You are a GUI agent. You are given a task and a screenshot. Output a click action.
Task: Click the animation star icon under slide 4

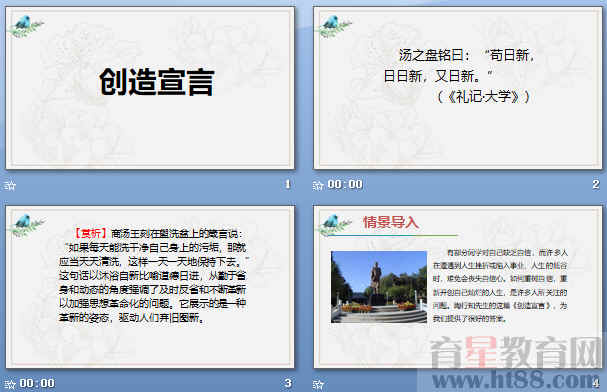[x=318, y=384]
